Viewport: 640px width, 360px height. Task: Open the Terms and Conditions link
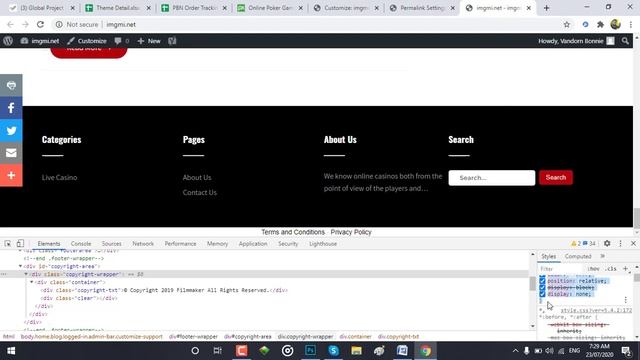293,232
